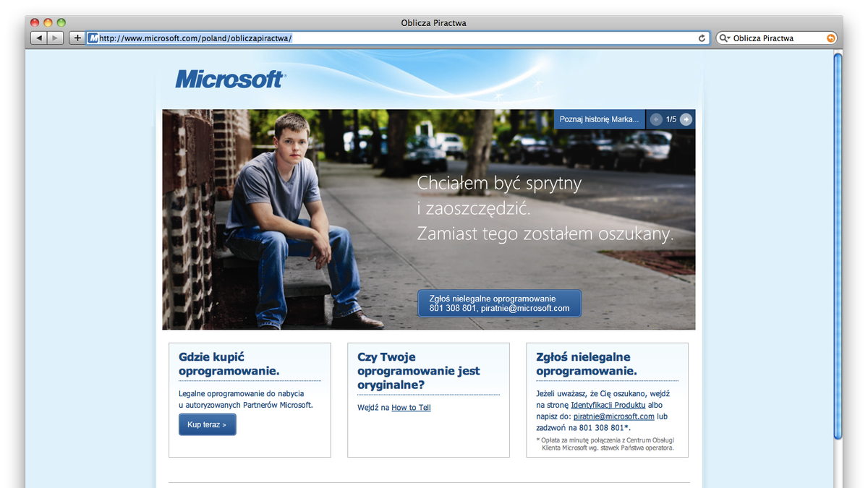Open a new tab with the plus icon
The image size is (868, 488).
(x=76, y=38)
